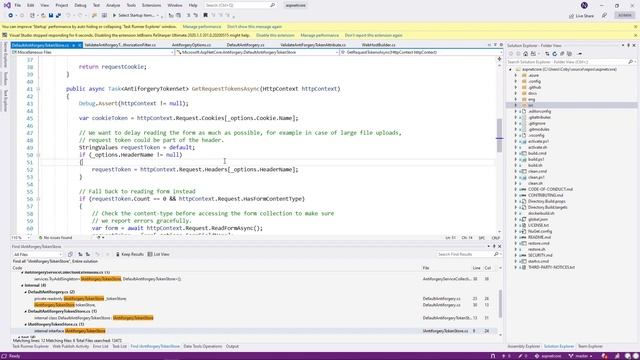This screenshot has height=360, width=640.
Task: Open the GetRequestTokensAsync member dropdown
Action: point(421,52)
